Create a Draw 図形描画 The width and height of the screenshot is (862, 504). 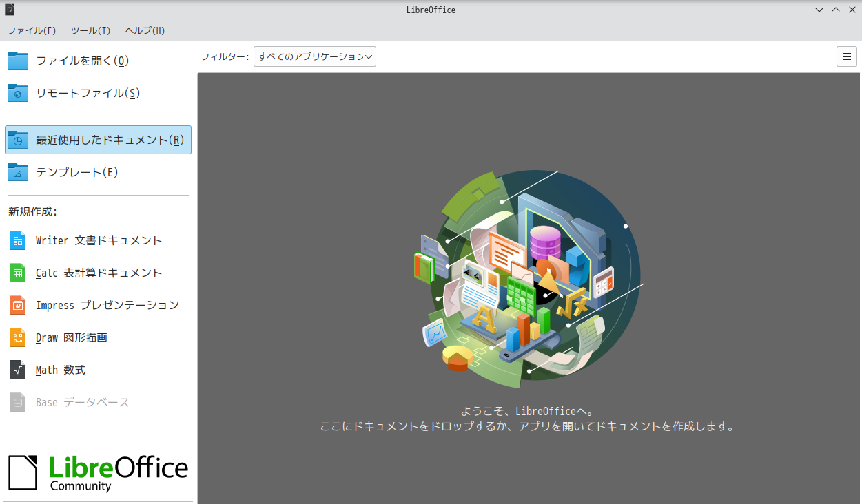pos(97,337)
